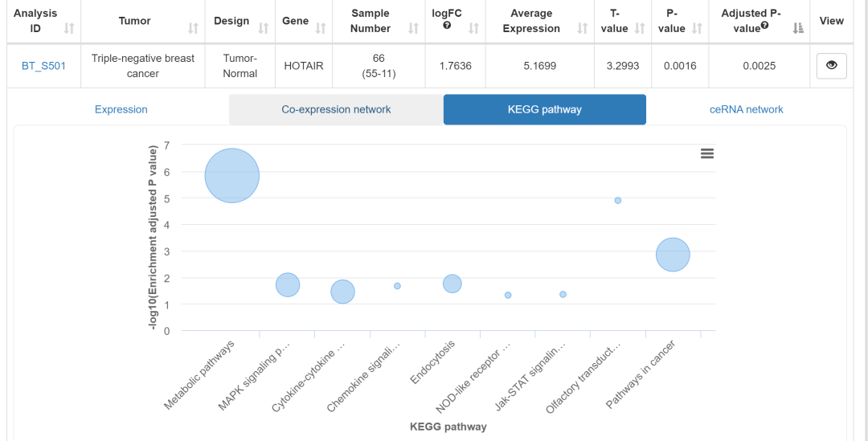Open the chart hamburger context menu

point(707,153)
